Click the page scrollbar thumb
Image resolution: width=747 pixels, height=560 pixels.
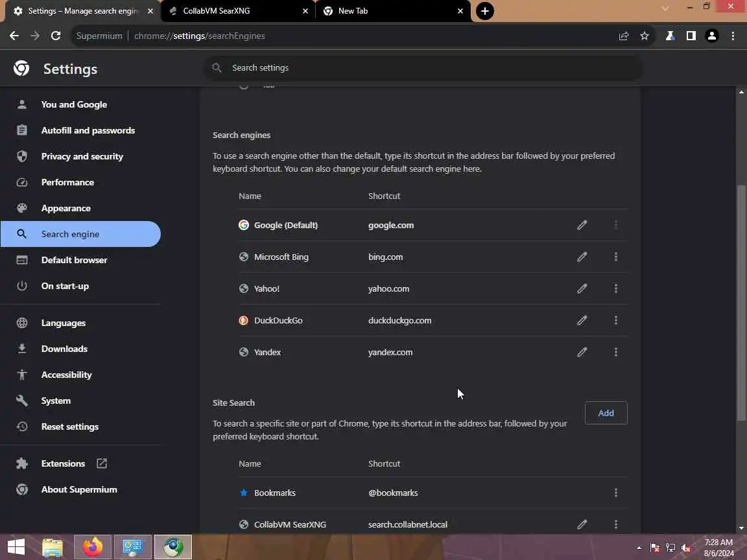[x=741, y=303]
